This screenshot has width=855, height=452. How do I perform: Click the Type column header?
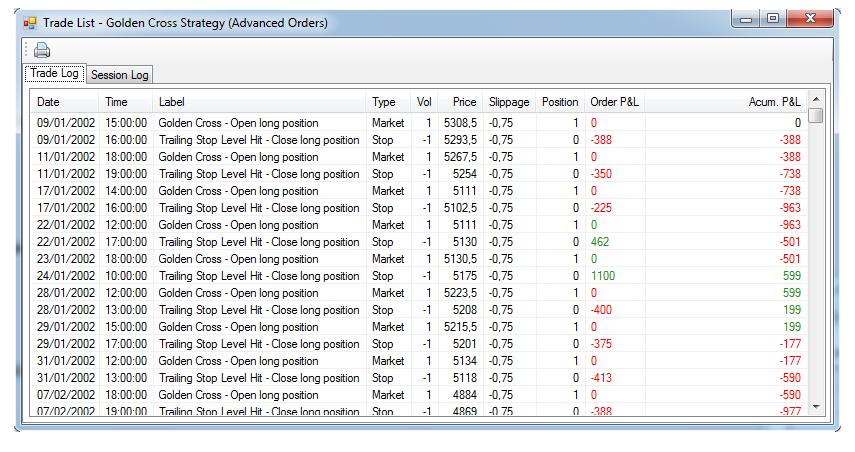click(383, 102)
